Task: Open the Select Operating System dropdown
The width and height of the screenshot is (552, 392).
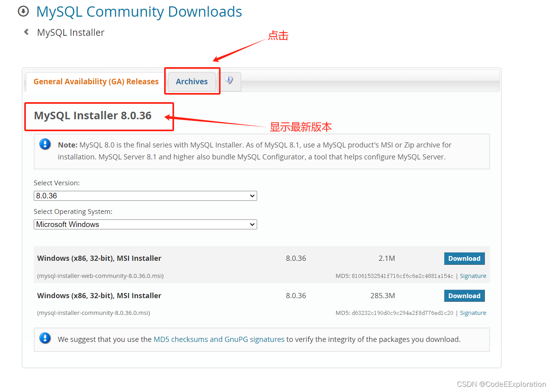Action: pos(145,224)
